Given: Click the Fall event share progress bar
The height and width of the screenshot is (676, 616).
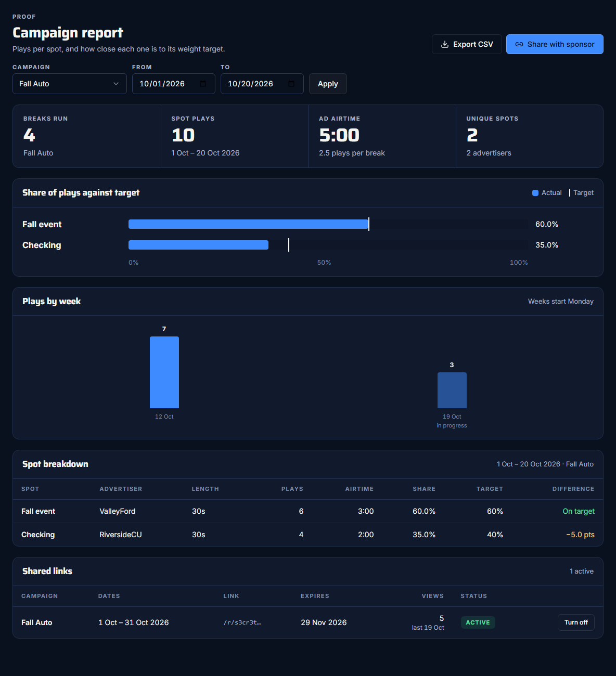Looking at the screenshot, I should click(x=328, y=224).
